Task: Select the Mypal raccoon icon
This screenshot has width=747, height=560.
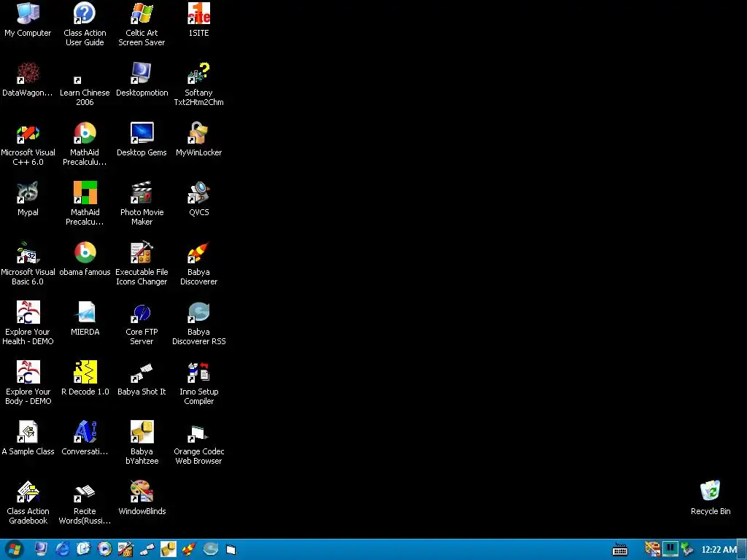Action: pos(28,199)
